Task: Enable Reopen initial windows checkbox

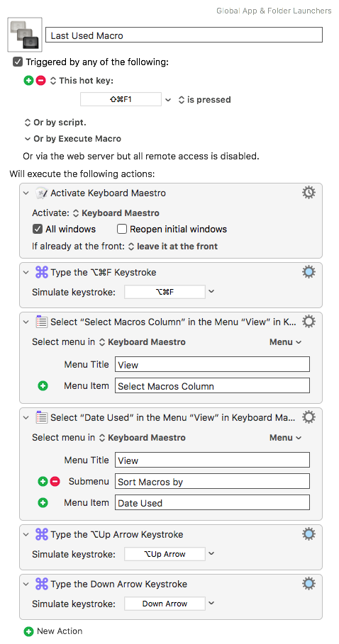Action: pos(122,229)
